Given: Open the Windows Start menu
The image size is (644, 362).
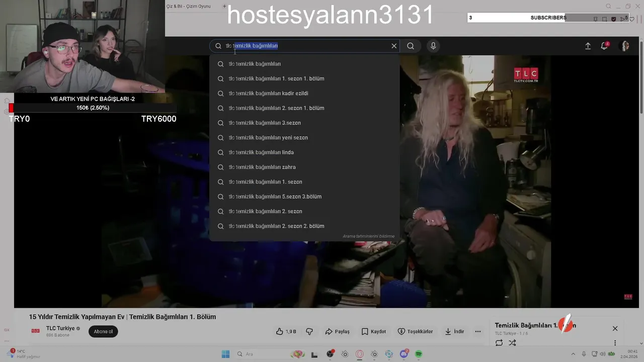Looking at the screenshot, I should coord(225,354).
